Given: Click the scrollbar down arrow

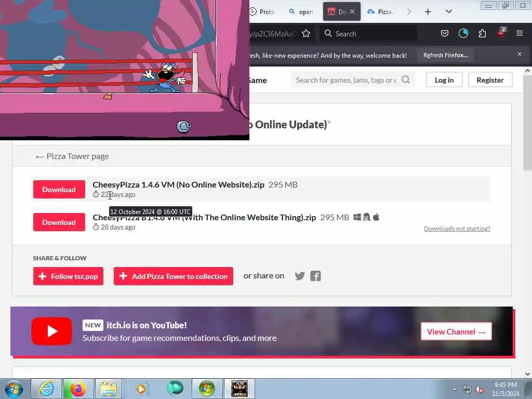Looking at the screenshot, I should pos(527,374).
